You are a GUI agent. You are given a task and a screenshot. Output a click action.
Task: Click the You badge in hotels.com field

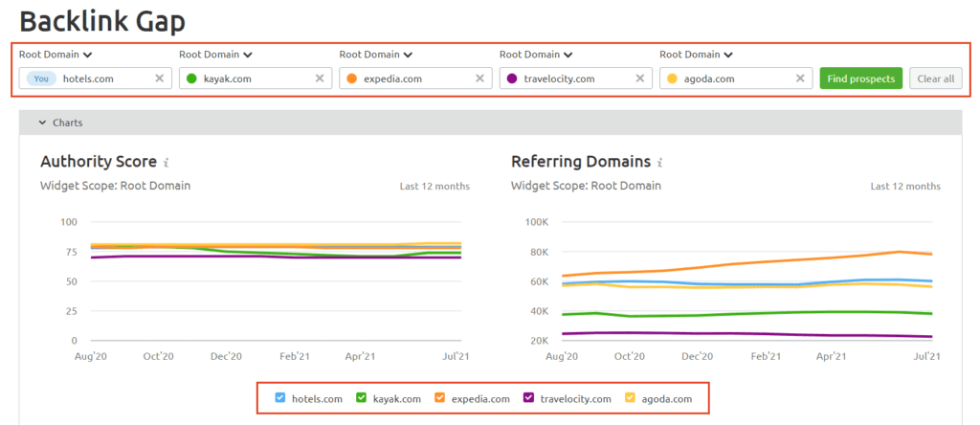[41, 78]
